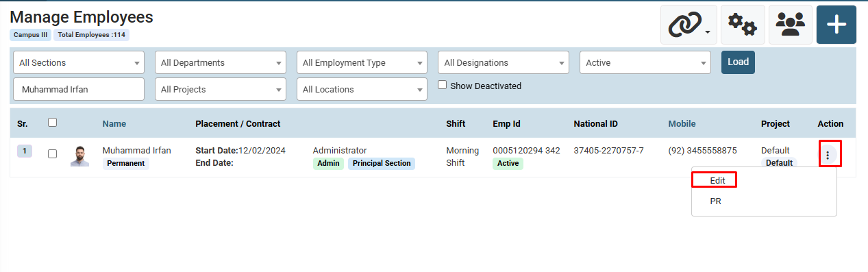The height and width of the screenshot is (272, 868).
Task: Expand the All Departments dropdown
Action: 221,62
